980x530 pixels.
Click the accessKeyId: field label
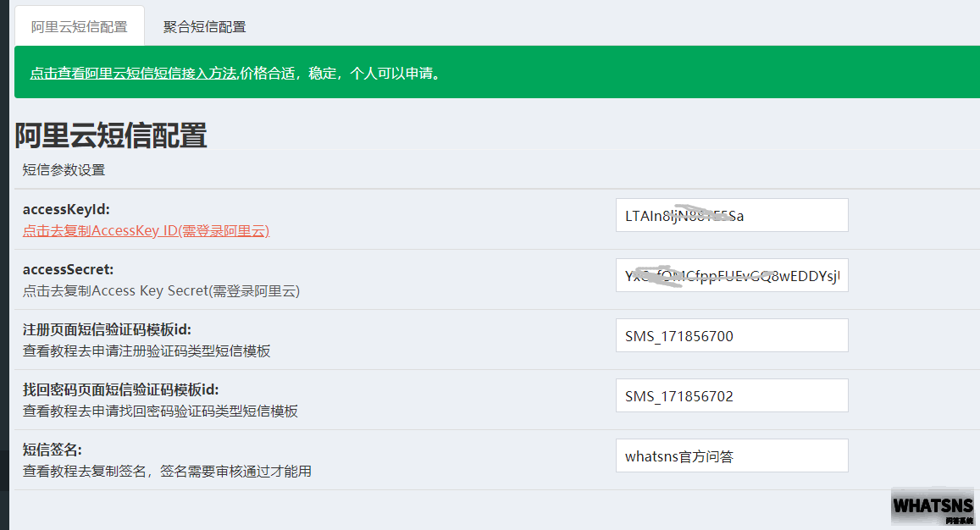point(66,209)
